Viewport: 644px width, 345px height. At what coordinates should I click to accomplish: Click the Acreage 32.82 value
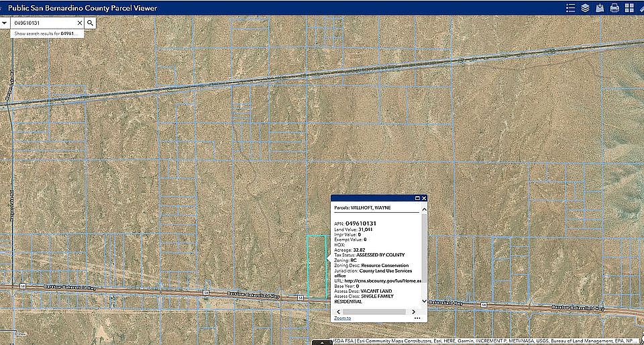[359, 250]
